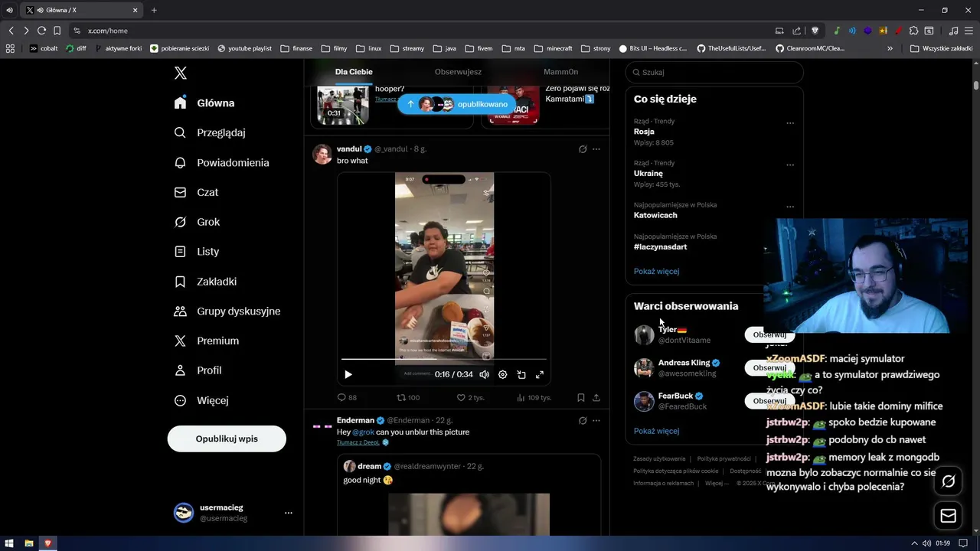Follow Andreas Kling
Viewport: 980px width, 551px height.
tap(769, 367)
